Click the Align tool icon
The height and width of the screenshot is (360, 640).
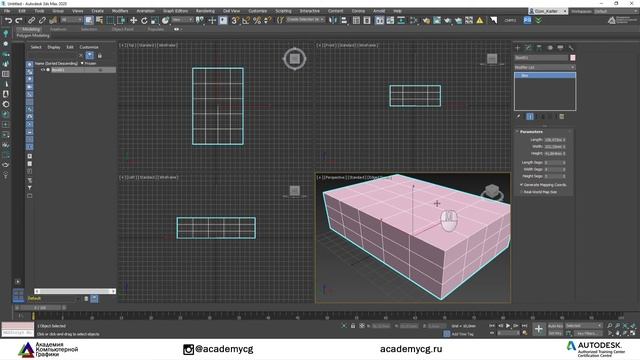click(x=344, y=20)
